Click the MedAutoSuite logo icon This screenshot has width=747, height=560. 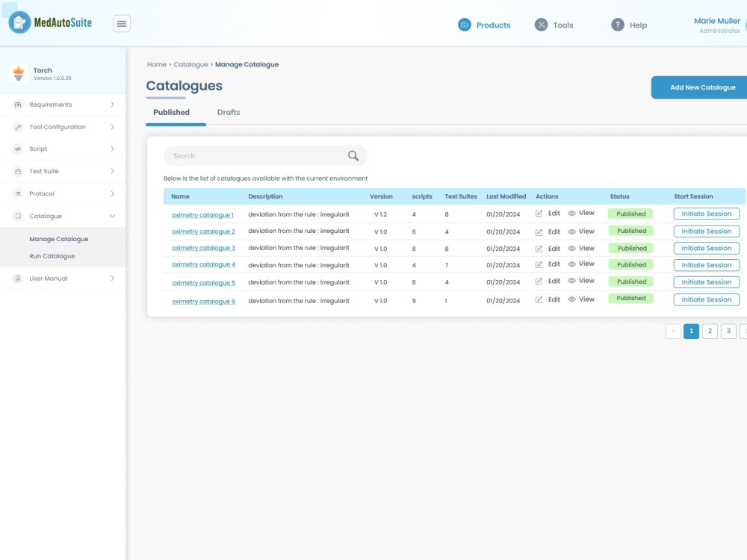(19, 22)
